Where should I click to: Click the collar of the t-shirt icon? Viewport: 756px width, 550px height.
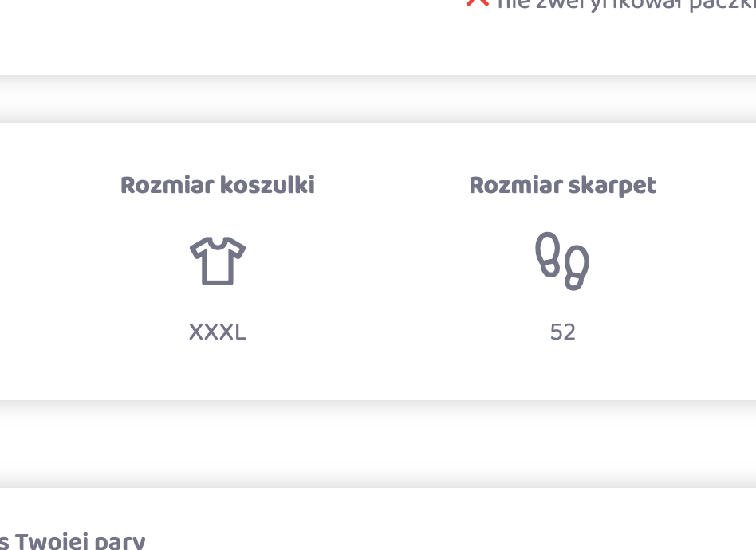pos(218,242)
